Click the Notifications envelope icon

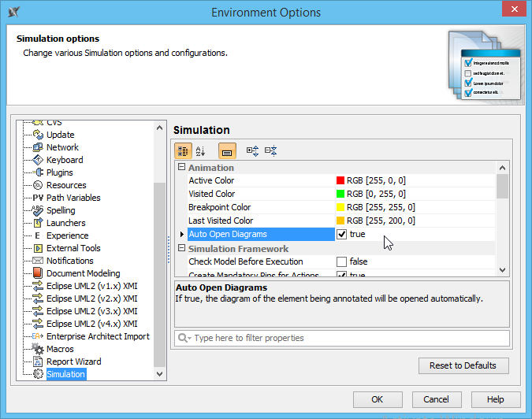pyautogui.click(x=38, y=261)
